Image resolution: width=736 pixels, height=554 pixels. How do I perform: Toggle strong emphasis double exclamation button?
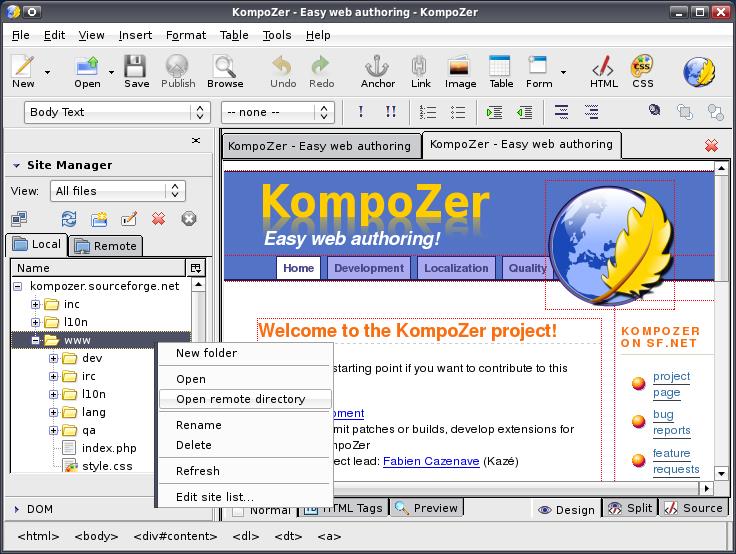point(391,112)
